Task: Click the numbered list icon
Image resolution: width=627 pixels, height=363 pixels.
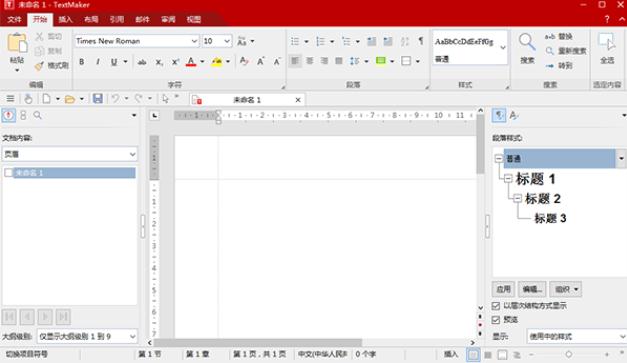Action: coord(320,41)
